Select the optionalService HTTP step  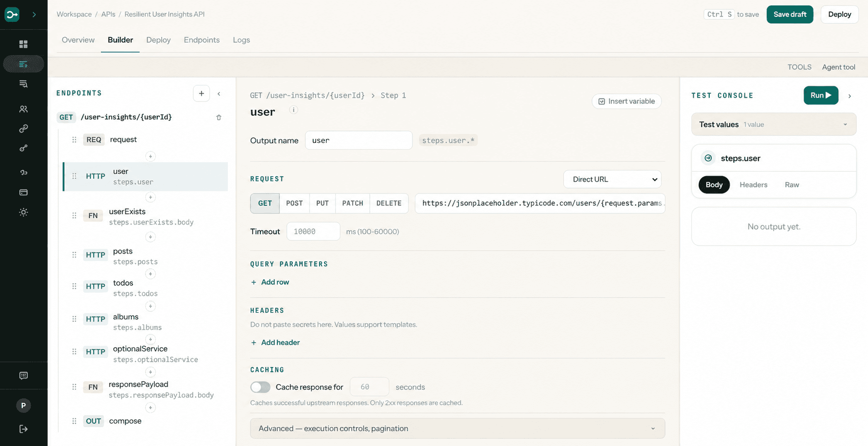click(145, 354)
